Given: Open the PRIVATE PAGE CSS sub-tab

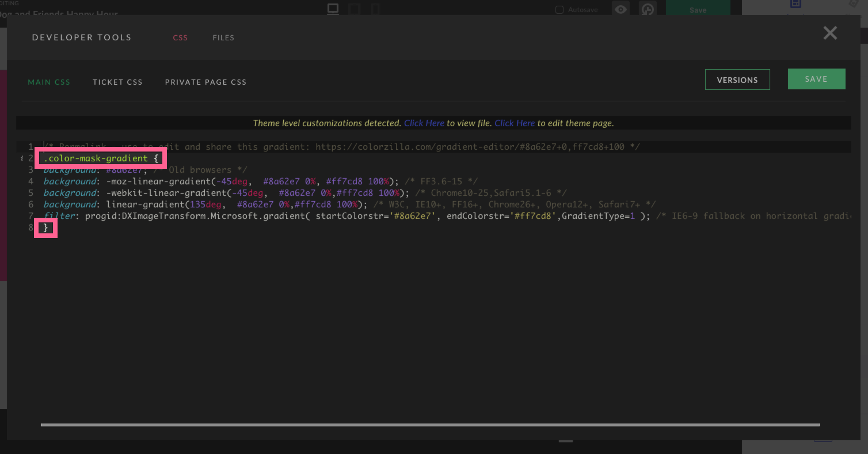Looking at the screenshot, I should tap(205, 82).
